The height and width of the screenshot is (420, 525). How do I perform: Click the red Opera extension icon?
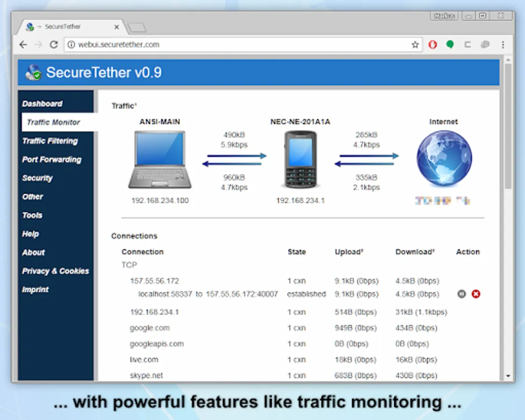coord(433,44)
